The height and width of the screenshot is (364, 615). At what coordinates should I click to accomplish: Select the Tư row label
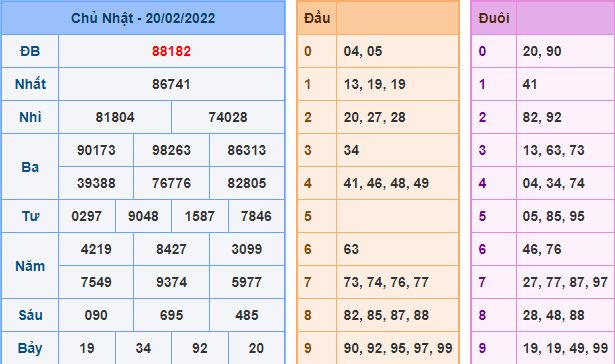point(30,216)
